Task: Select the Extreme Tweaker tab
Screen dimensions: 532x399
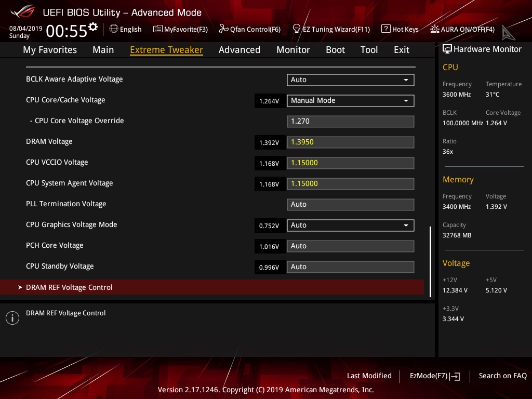Action: (167, 50)
